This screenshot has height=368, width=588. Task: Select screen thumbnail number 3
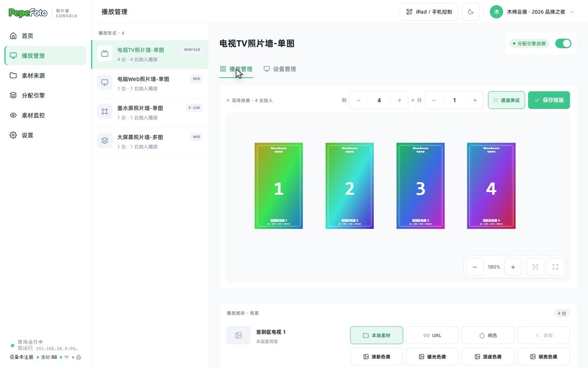(420, 186)
